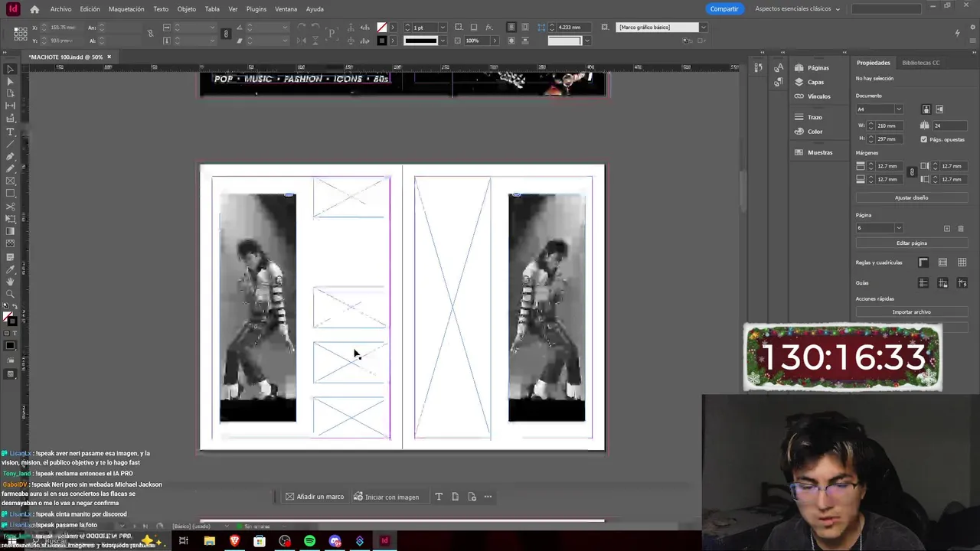980x551 pixels.
Task: Click left page Michael Jackson image
Action: (258, 307)
